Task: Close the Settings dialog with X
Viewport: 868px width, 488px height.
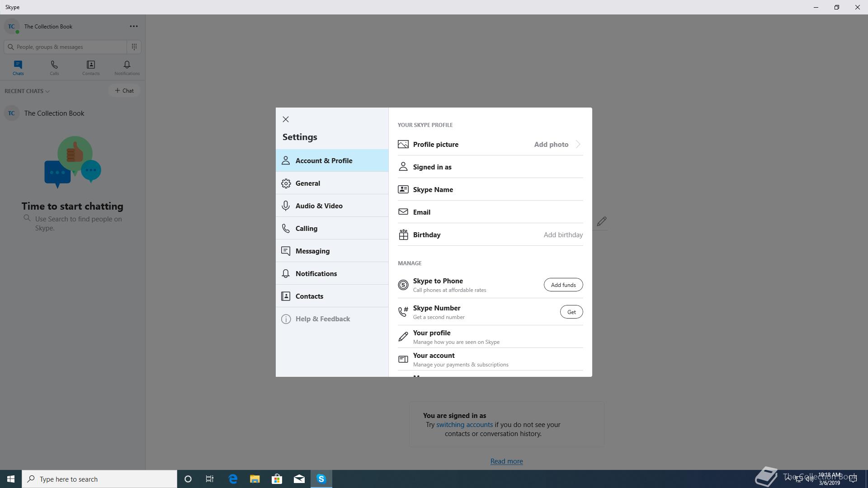Action: click(286, 119)
